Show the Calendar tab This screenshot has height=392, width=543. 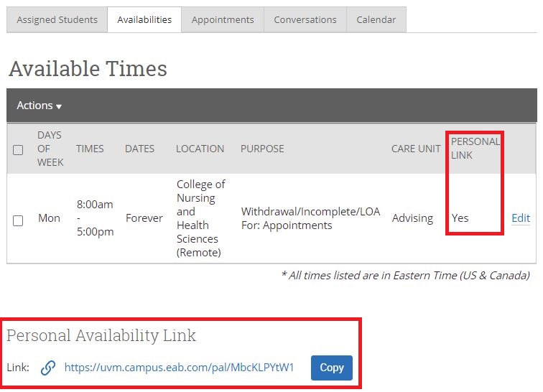[376, 19]
